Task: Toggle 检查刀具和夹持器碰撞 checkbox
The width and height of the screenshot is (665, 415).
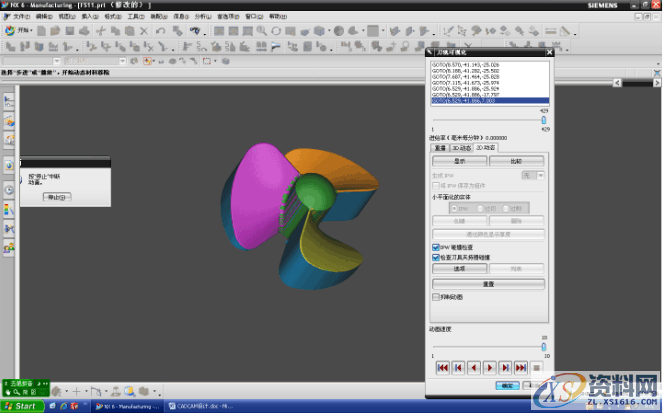Action: [x=436, y=257]
